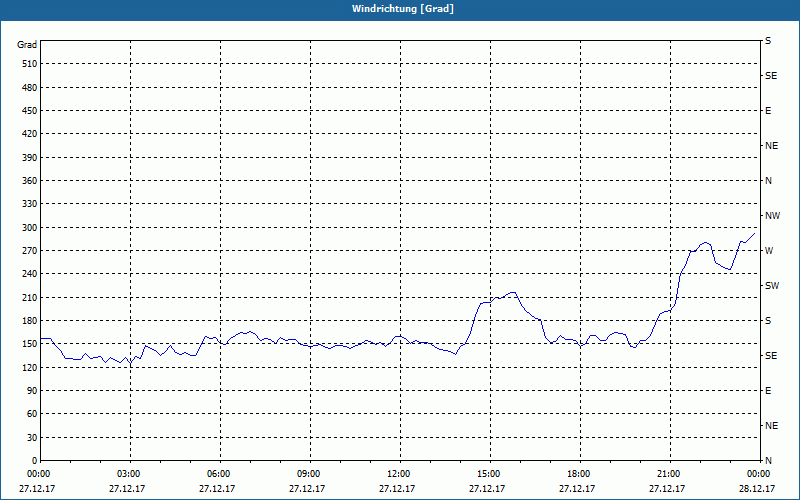Click the 450 y-axis tick label
This screenshot has width=800, height=500.
tap(30, 111)
